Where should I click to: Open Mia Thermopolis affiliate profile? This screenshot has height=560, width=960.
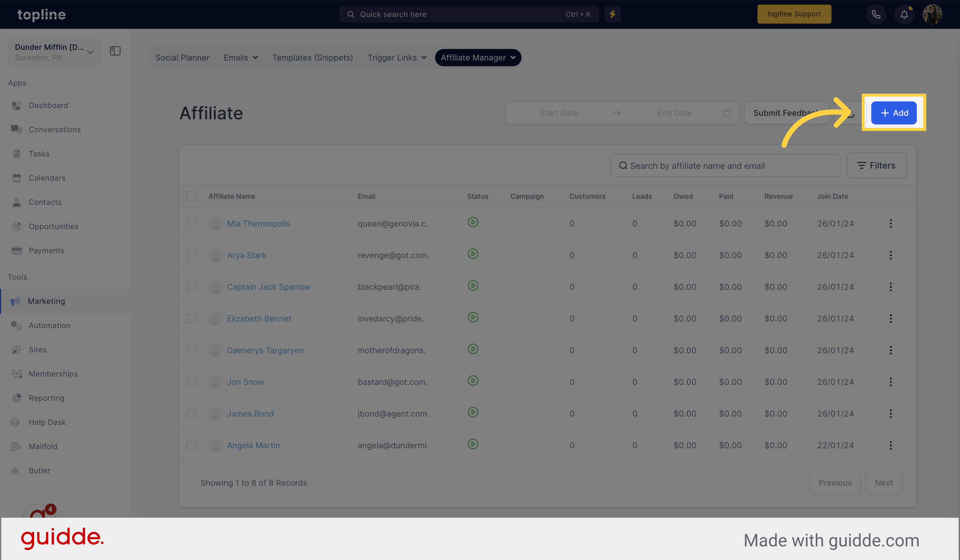click(258, 224)
